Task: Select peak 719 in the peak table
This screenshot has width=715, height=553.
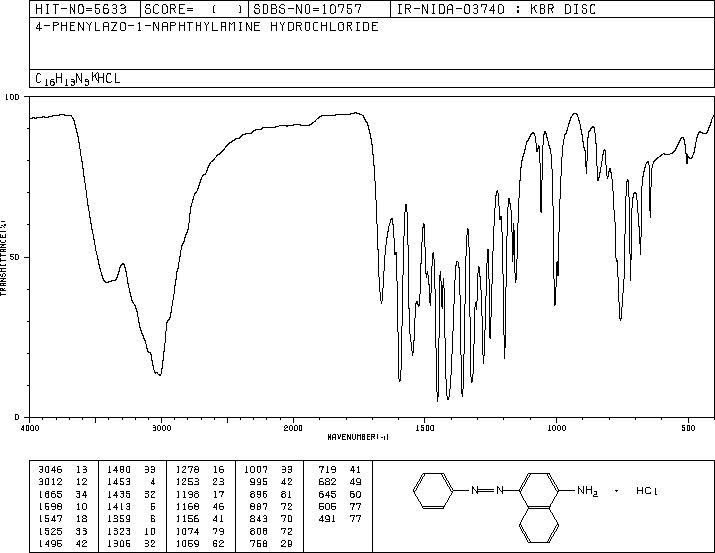Action: click(340, 470)
